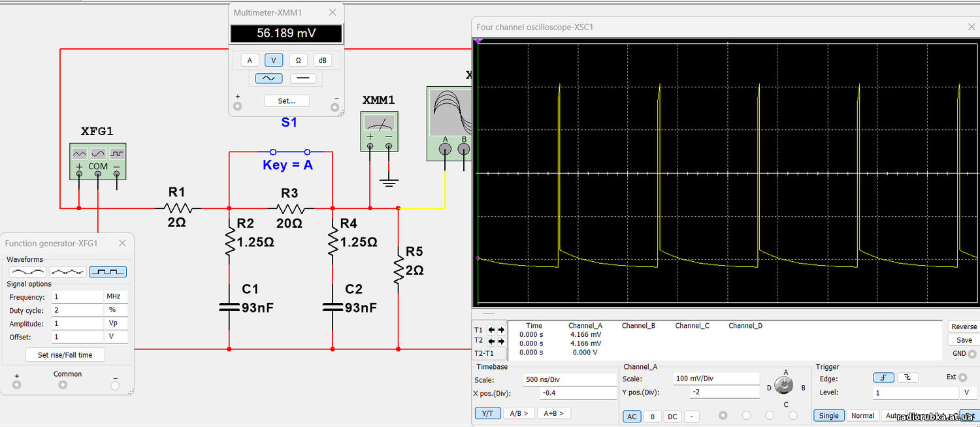Set Channel A coupling to 0
This screenshot has width=980, height=427.
tap(652, 416)
